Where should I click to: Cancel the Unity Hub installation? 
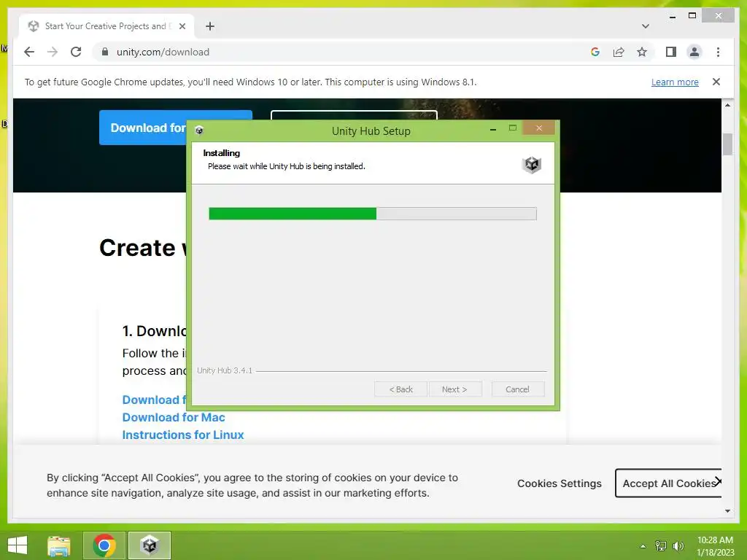click(x=518, y=389)
